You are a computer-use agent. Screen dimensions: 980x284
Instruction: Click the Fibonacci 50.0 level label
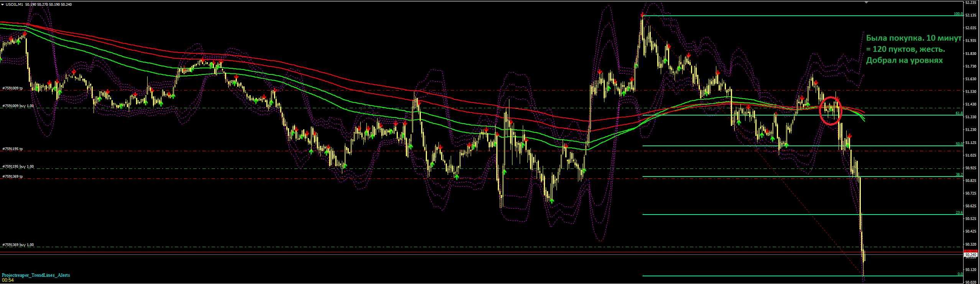pos(959,144)
